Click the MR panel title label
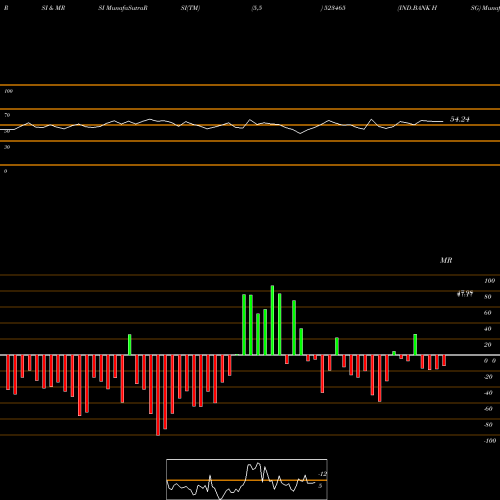 446,260
